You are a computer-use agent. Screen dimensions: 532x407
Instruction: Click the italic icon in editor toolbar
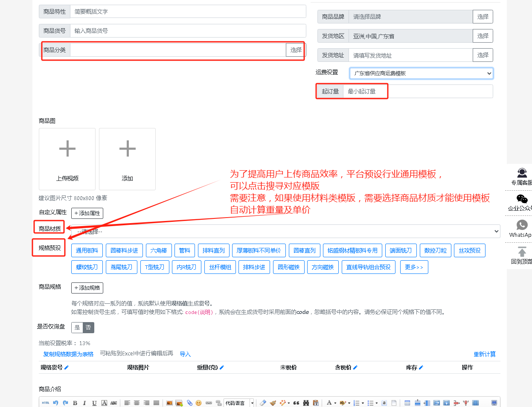click(x=84, y=403)
